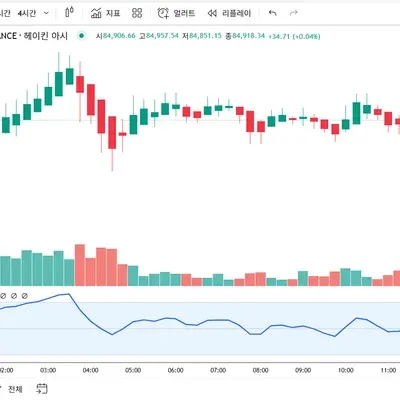Click the open value 84,906.66
This screenshot has width=400, height=400.
(119, 36)
